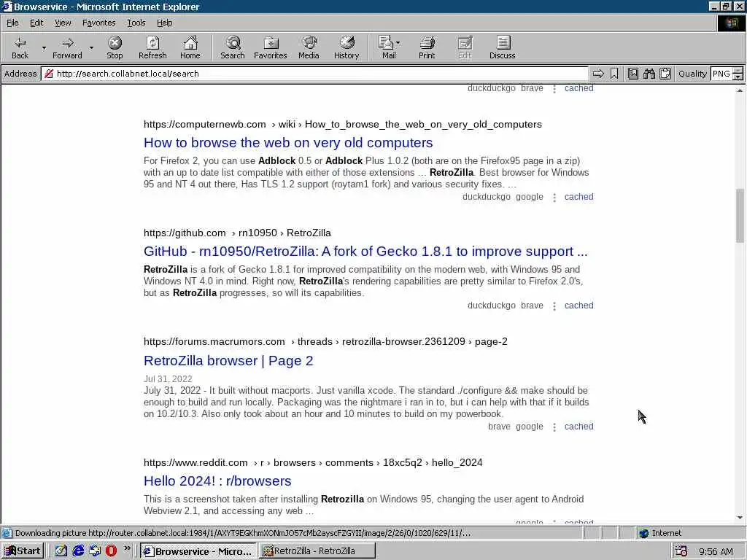Open the Back button history dropdown arrow
Viewport: 747px width, 560px height.
point(44,47)
